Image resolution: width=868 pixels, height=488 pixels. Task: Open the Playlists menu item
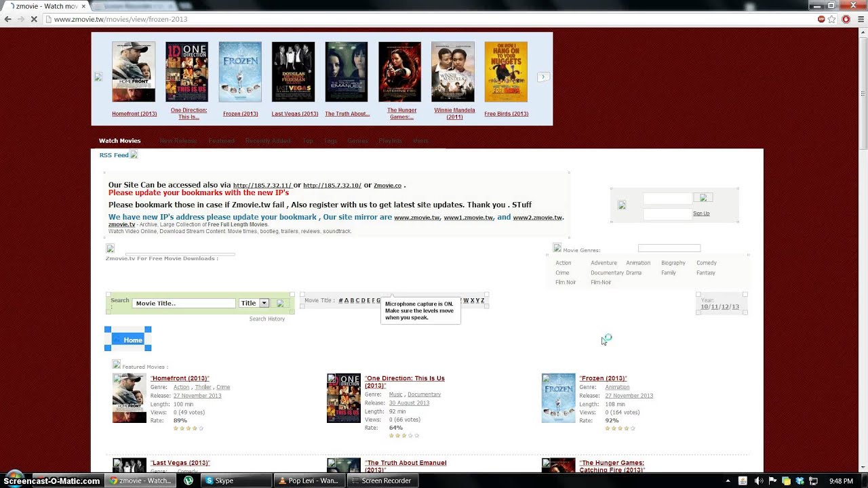(391, 141)
